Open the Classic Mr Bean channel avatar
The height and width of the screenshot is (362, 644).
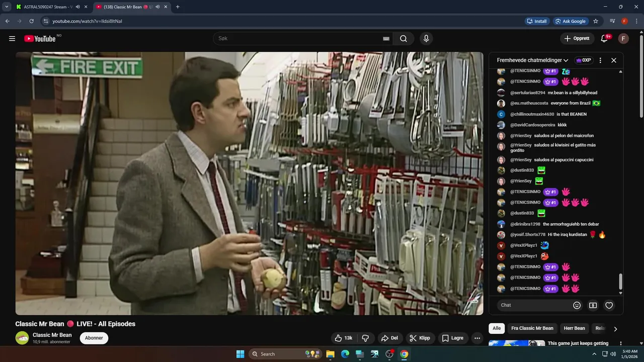point(22,338)
